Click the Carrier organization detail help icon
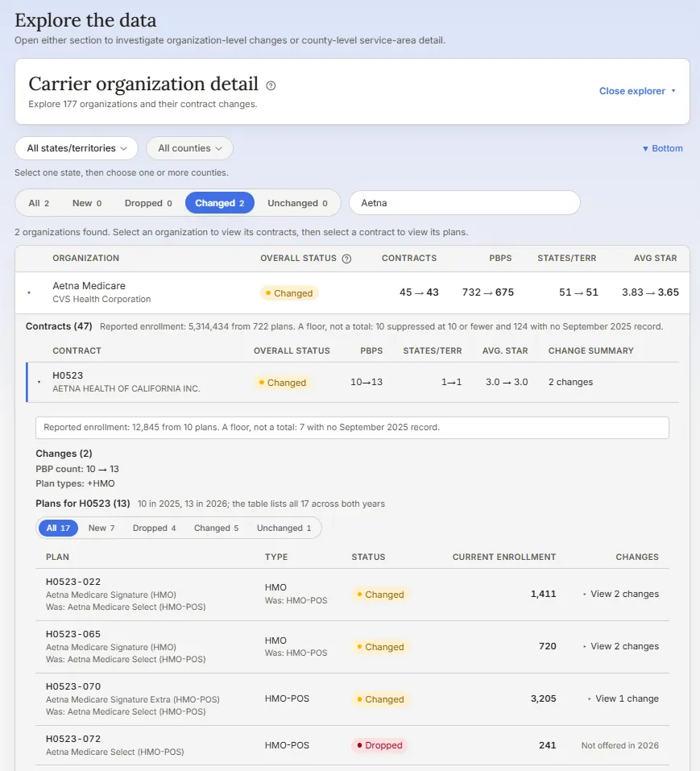Screen dimensions: 700x771 point(271,85)
